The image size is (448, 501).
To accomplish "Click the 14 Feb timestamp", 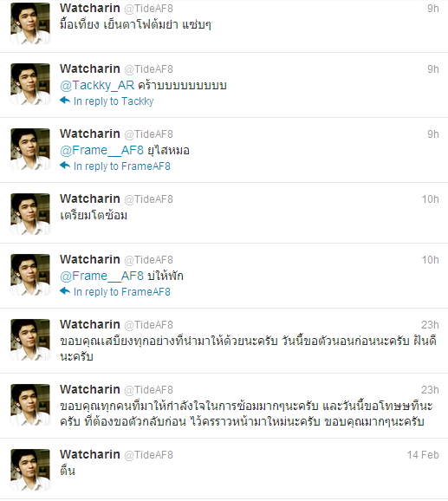I will point(423,455).
